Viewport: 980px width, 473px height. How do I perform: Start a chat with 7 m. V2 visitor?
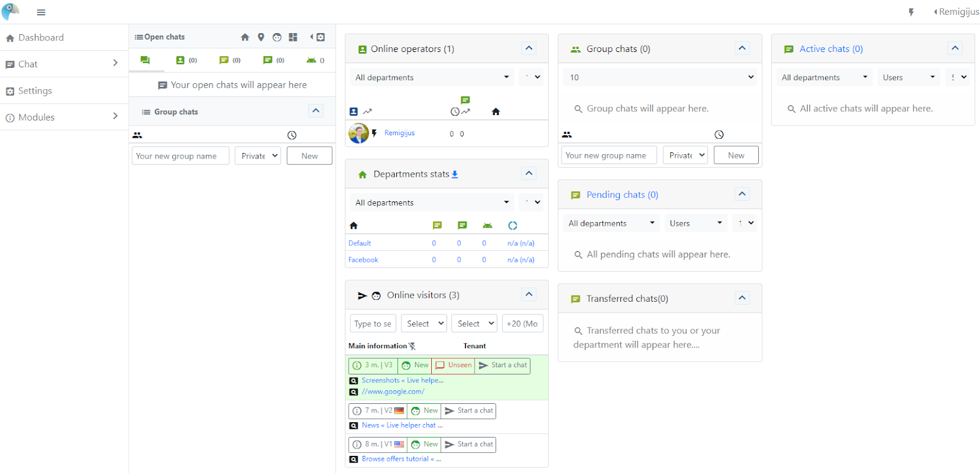pyautogui.click(x=469, y=411)
